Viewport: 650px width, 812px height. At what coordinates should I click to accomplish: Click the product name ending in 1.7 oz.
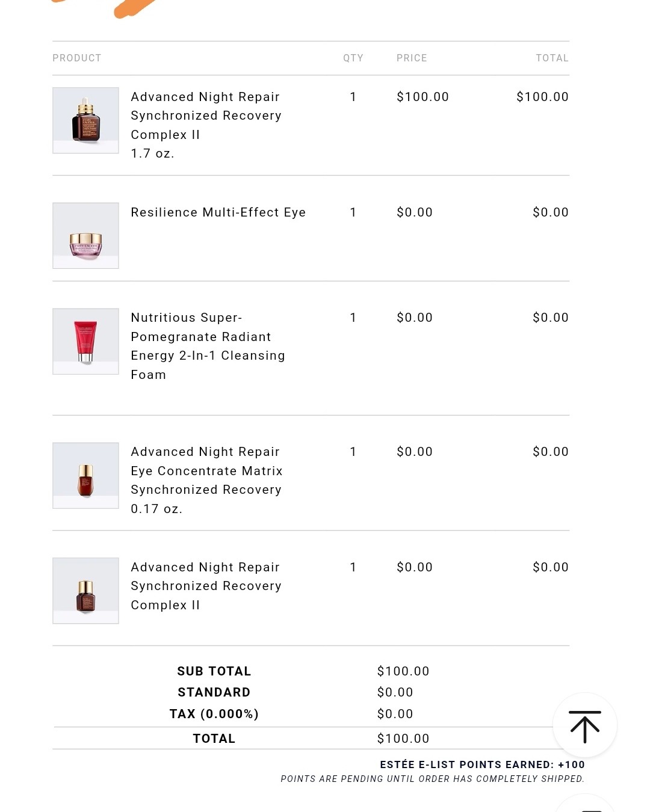point(206,125)
